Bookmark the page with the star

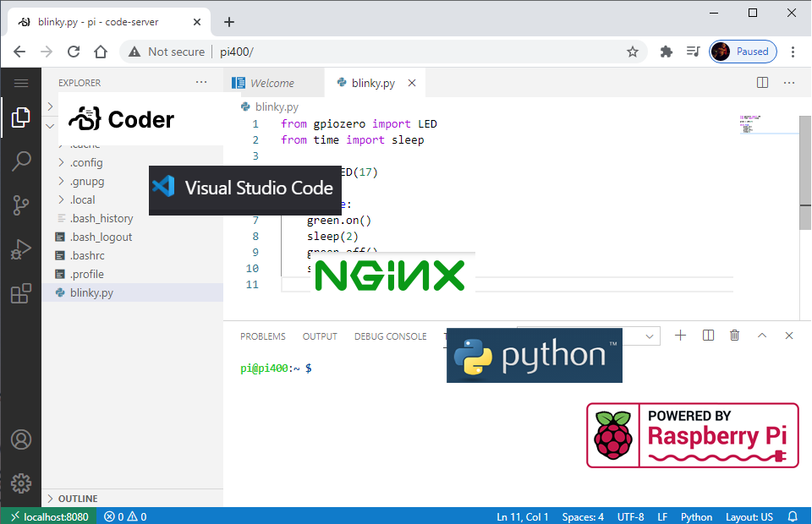coord(632,52)
